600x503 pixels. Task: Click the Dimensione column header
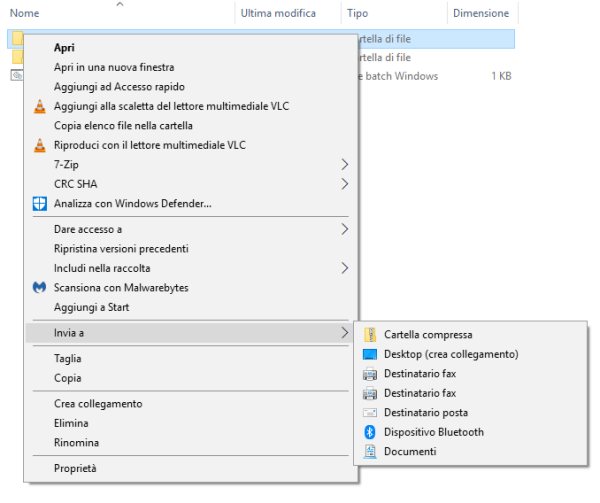point(481,14)
